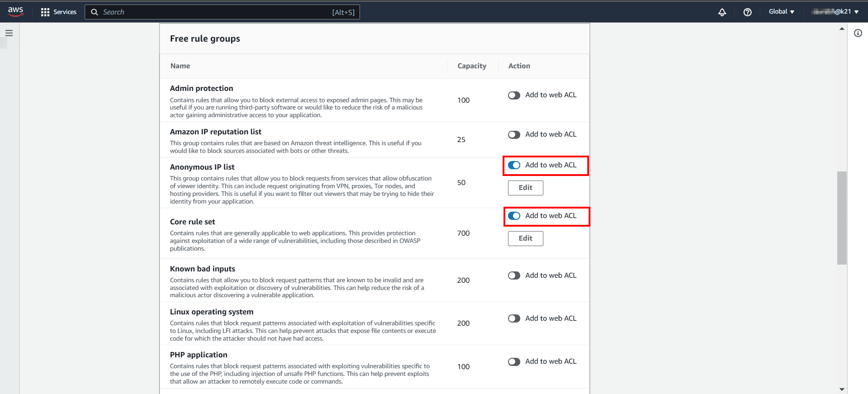Enable Admin protection rule group toggle
Viewport: 868px width, 394px height.
tap(514, 95)
